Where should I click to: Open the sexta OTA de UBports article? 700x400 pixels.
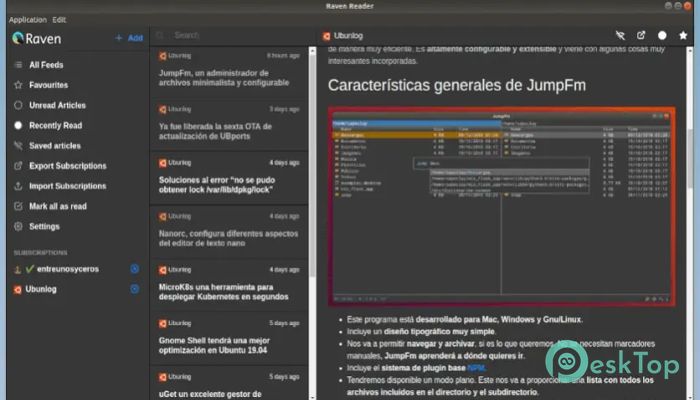[229, 125]
